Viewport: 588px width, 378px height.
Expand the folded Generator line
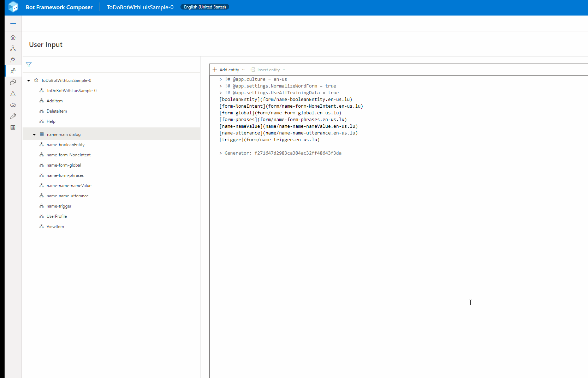[x=221, y=153]
